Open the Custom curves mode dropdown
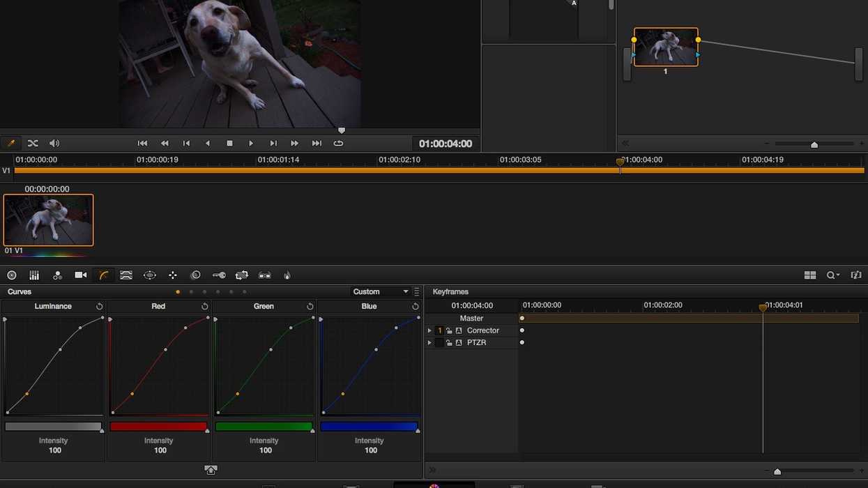Image resolution: width=868 pixels, height=488 pixels. click(380, 292)
